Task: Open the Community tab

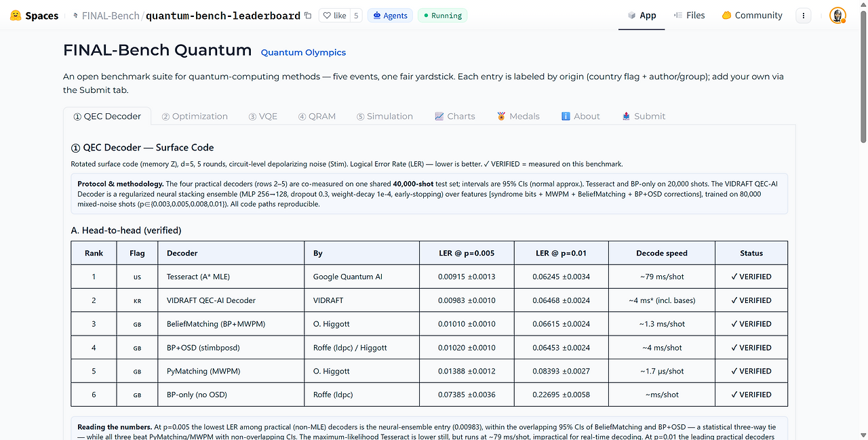Action: click(752, 16)
